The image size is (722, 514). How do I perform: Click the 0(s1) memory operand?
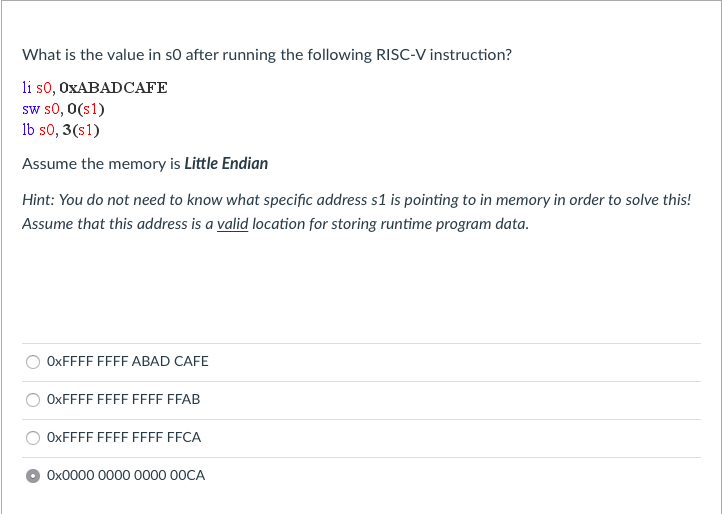click(86, 109)
